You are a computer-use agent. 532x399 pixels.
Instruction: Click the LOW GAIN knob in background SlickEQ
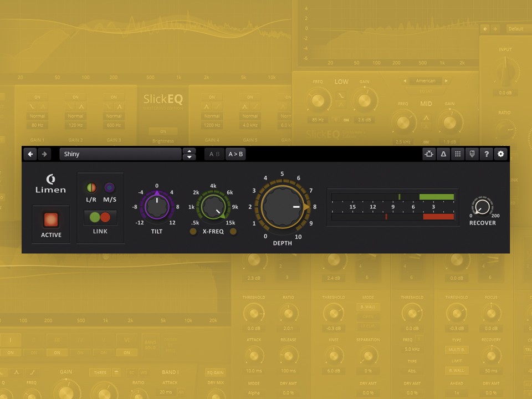tap(365, 100)
